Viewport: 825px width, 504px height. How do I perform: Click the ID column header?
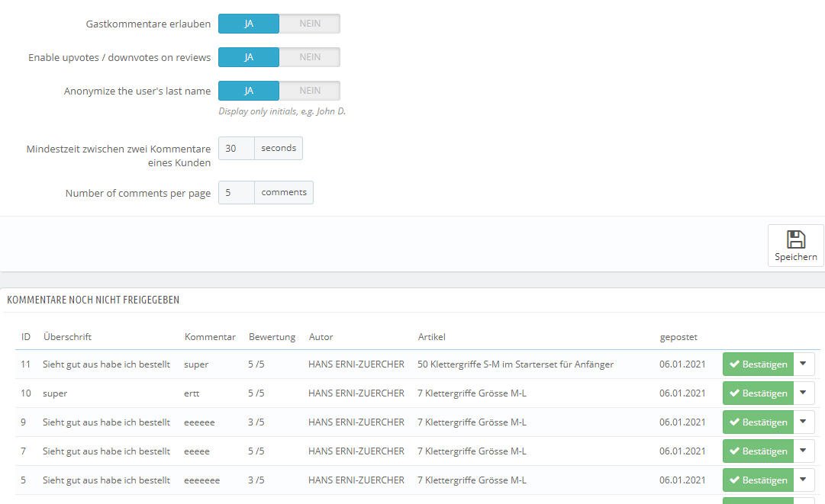coord(26,337)
